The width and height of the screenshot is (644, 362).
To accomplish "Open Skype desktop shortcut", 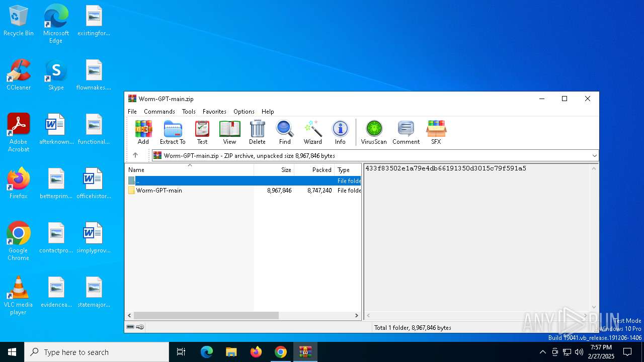I will click(x=56, y=75).
